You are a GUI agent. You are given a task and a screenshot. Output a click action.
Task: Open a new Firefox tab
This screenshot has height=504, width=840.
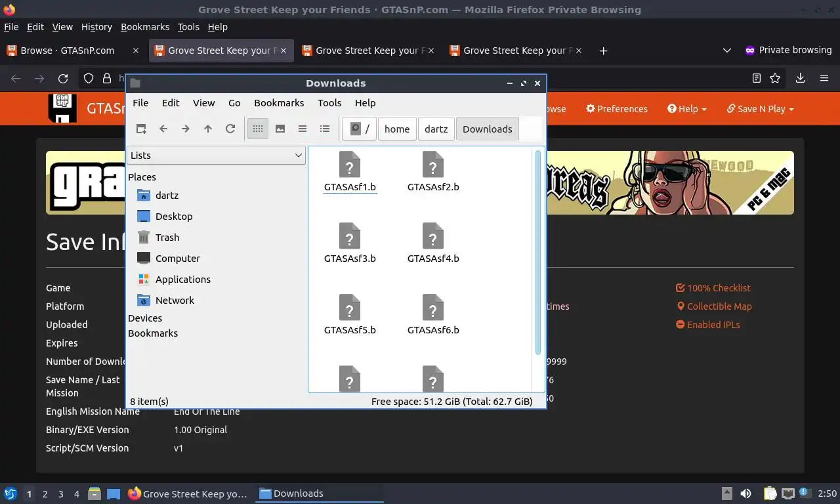coord(603,51)
